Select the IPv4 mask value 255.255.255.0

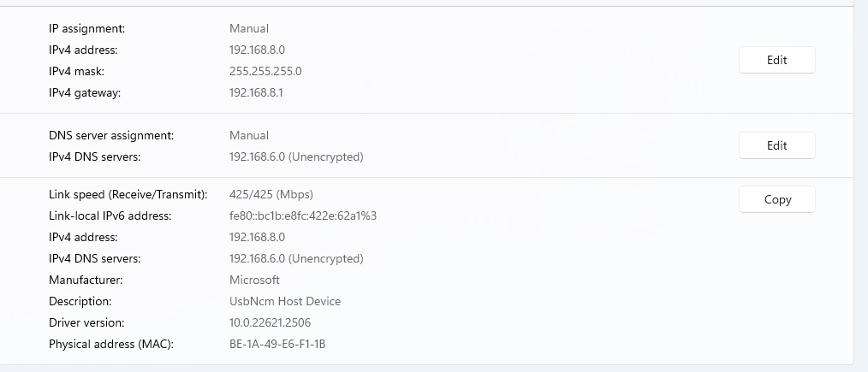point(265,71)
